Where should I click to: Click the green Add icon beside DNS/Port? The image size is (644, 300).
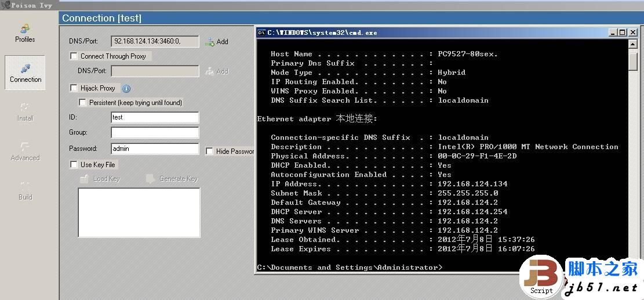(x=210, y=42)
